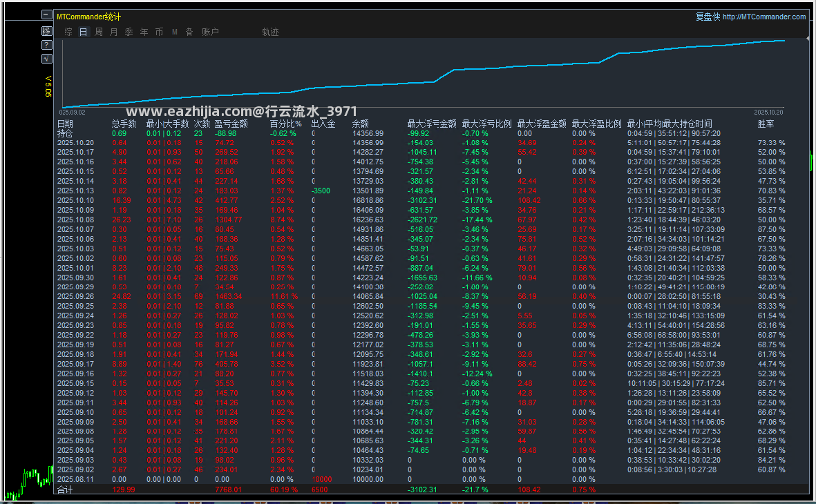Select the 2025.10.13 date row
816x504 pixels.
(x=75, y=191)
